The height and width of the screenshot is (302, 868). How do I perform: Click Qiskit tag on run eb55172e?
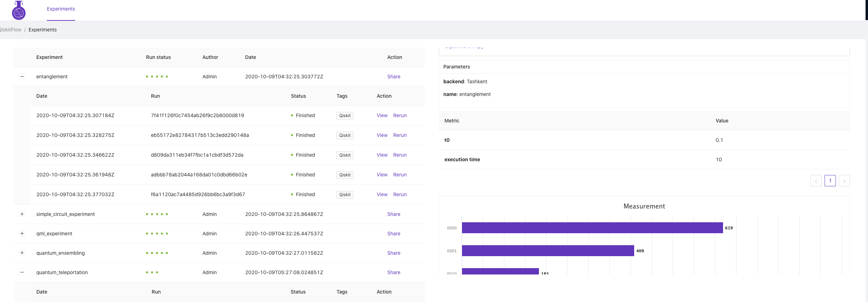pos(345,135)
